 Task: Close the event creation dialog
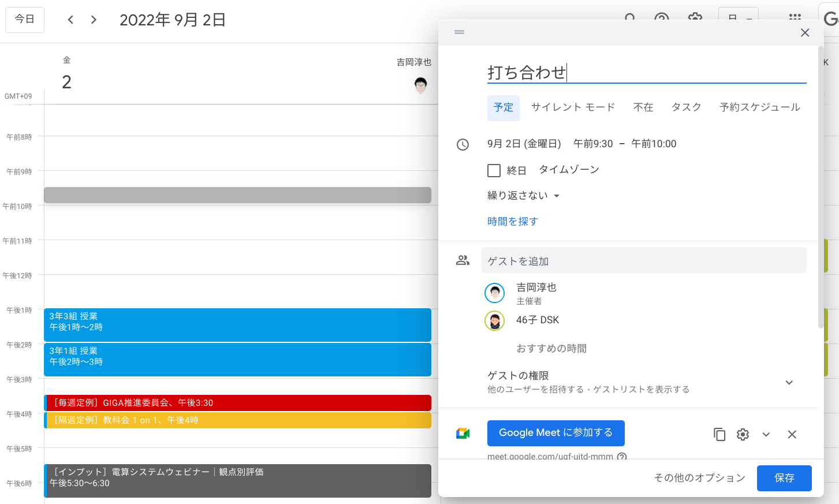click(x=805, y=33)
